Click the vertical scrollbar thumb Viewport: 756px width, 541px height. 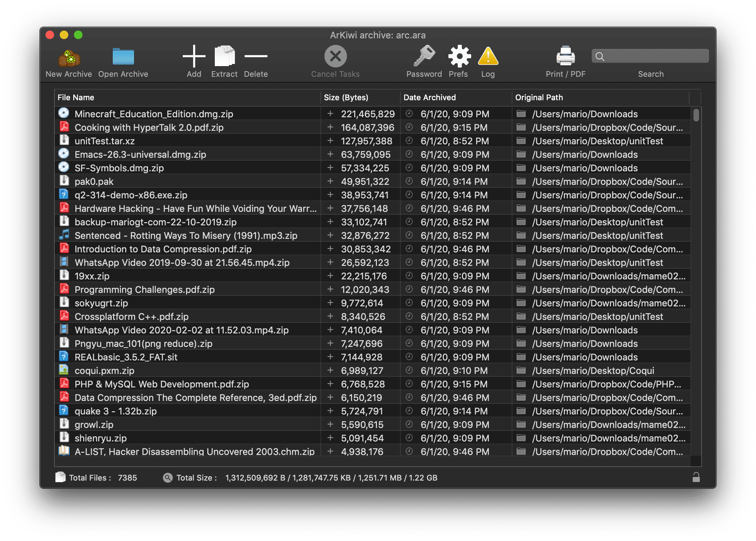[x=696, y=115]
